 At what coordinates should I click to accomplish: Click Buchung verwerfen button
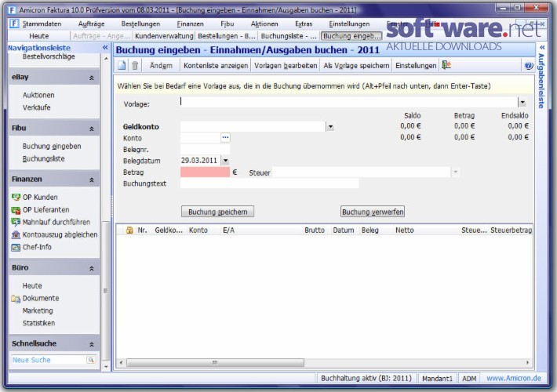[373, 212]
